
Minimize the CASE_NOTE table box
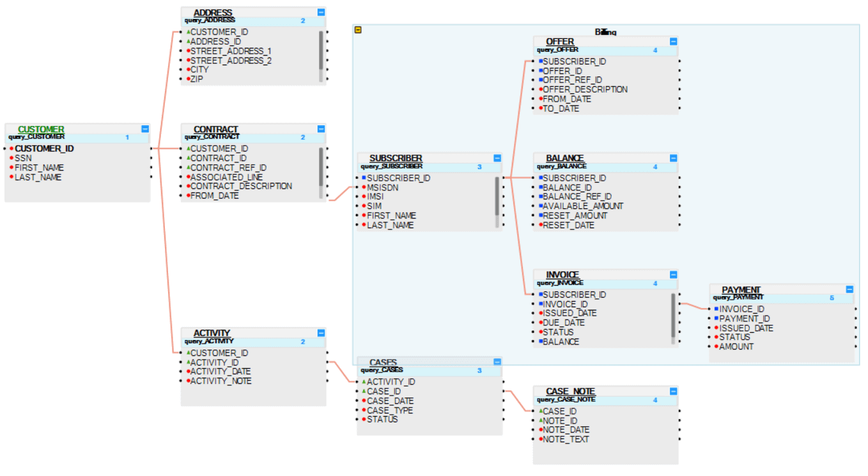[x=673, y=391]
